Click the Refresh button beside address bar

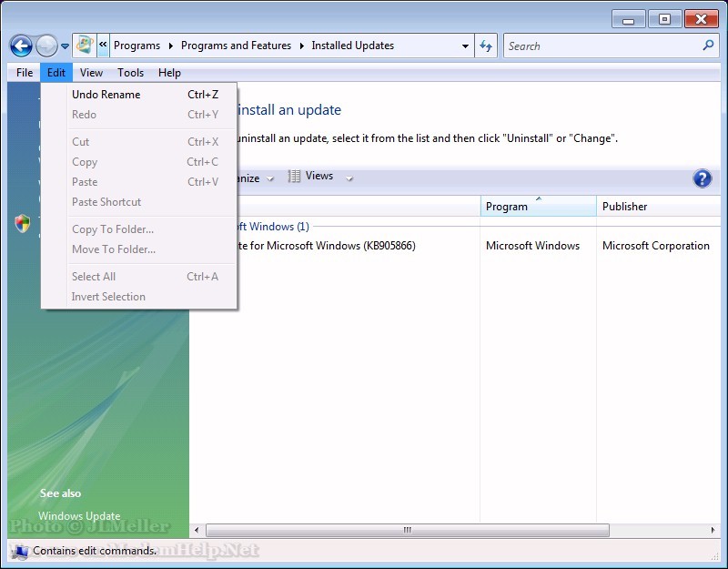486,46
